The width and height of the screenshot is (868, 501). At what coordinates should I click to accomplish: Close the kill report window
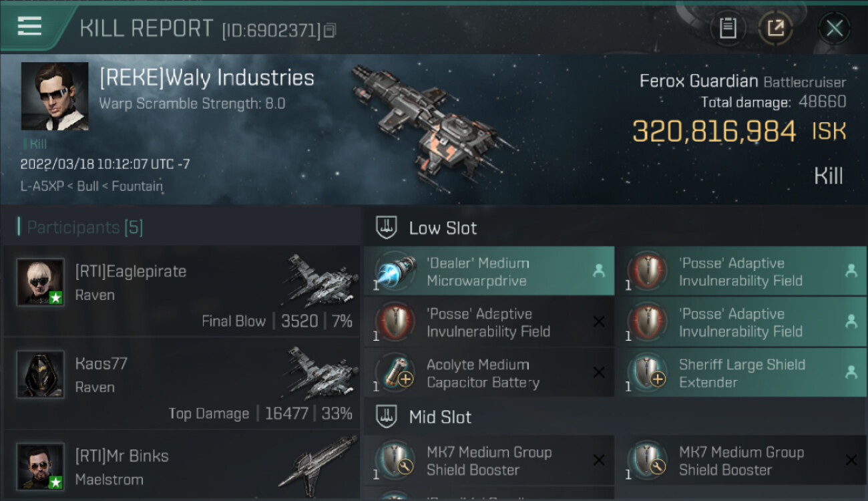834,28
